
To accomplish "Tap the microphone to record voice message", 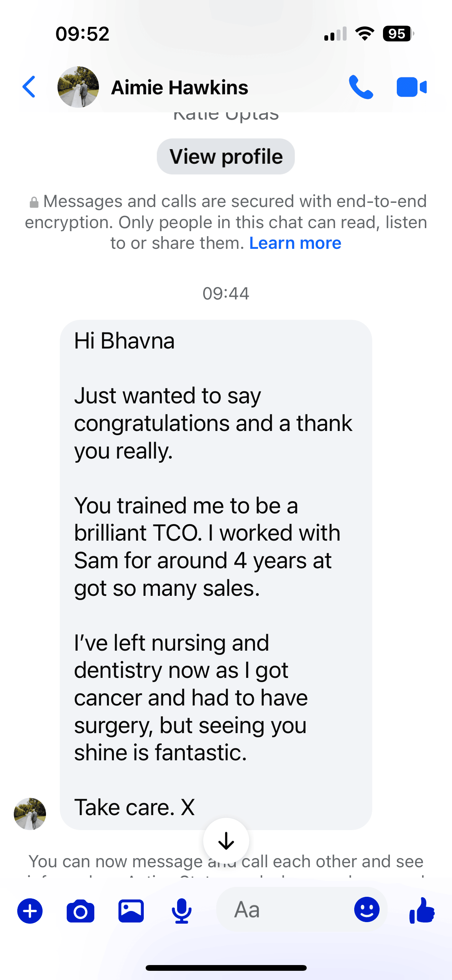I will click(x=181, y=911).
